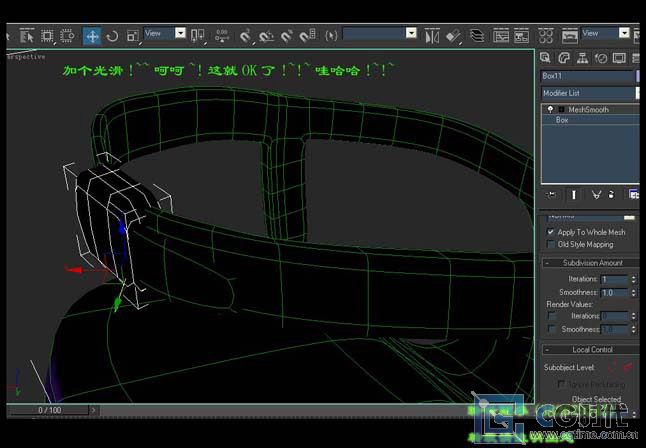Enable Render Values Iterations checkbox

pos(551,316)
